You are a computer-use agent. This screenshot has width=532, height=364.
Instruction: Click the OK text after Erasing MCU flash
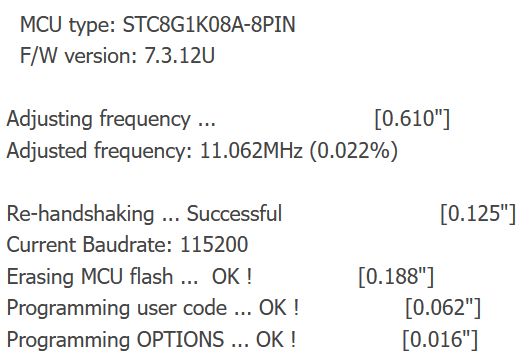232,276
